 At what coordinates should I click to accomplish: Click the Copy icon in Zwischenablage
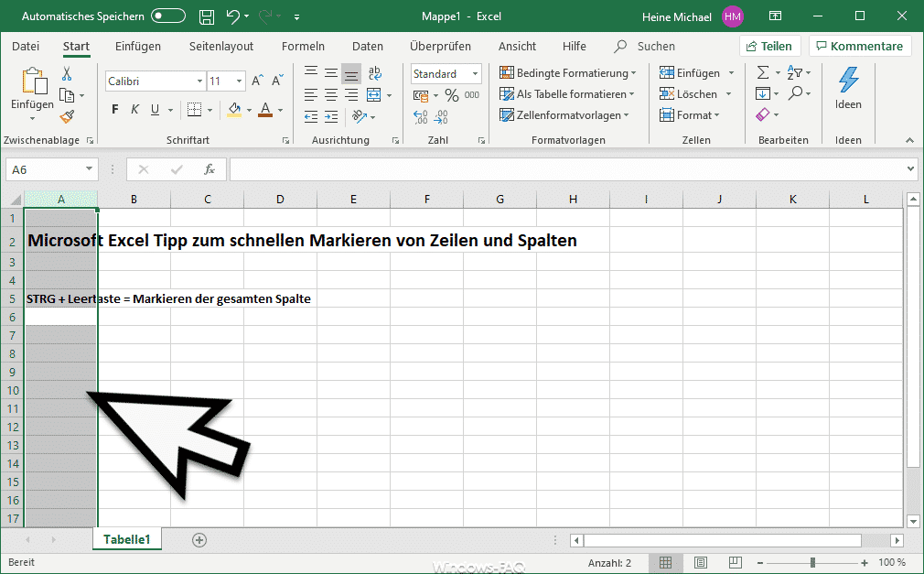[x=67, y=95]
